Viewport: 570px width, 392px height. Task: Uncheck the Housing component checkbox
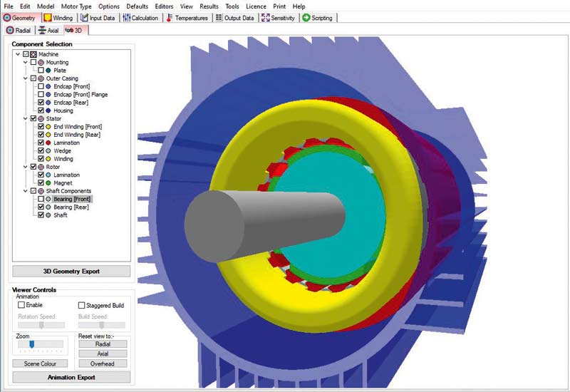(x=41, y=110)
